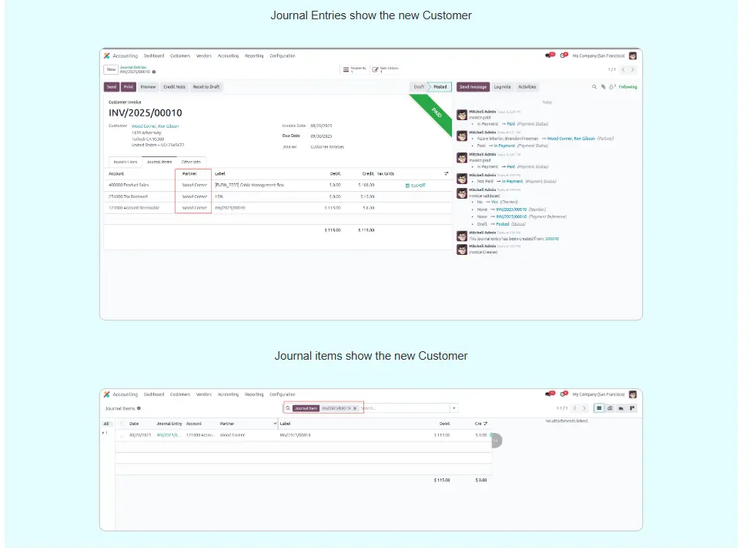Remove the Journal Item search filter facet
The height and width of the screenshot is (550, 756).
tap(355, 408)
